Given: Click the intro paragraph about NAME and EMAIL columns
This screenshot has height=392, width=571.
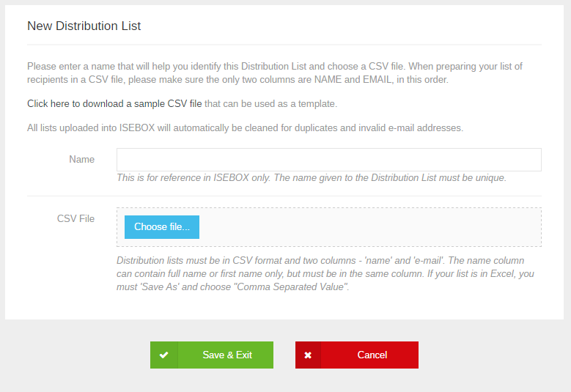Looking at the screenshot, I should (x=275, y=73).
